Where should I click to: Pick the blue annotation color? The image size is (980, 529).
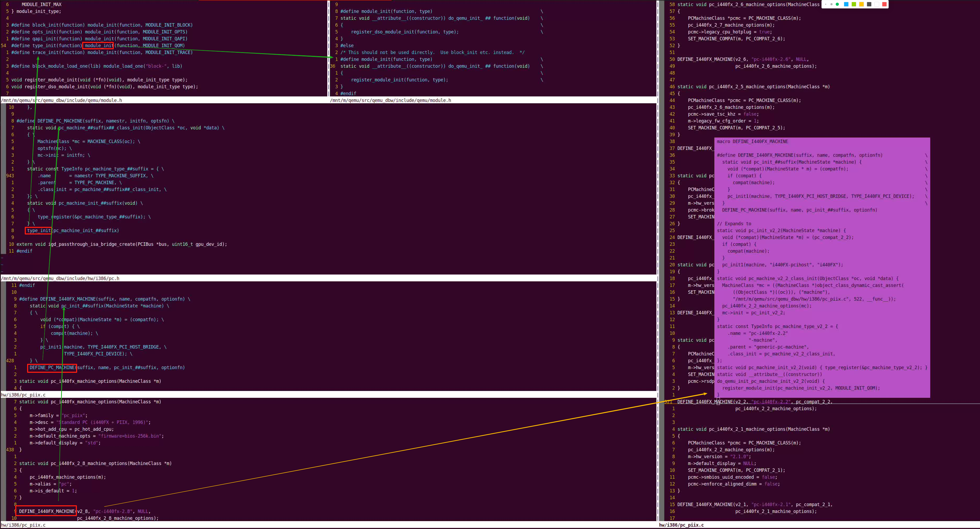coord(847,4)
